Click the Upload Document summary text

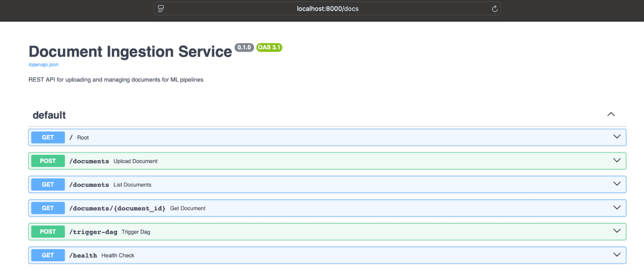coord(135,161)
